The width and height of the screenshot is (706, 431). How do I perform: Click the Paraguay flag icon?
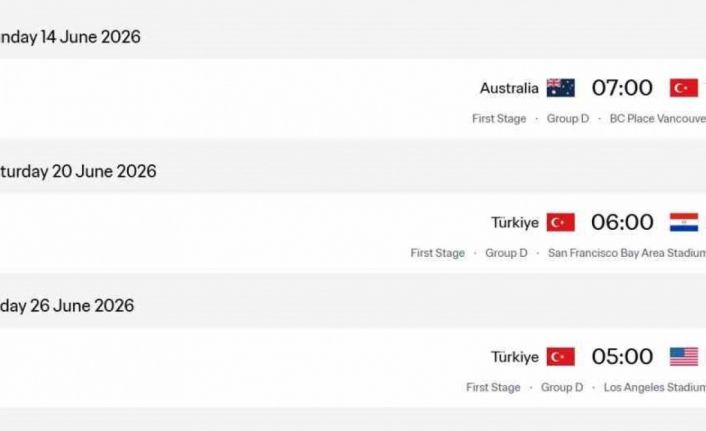pyautogui.click(x=684, y=222)
